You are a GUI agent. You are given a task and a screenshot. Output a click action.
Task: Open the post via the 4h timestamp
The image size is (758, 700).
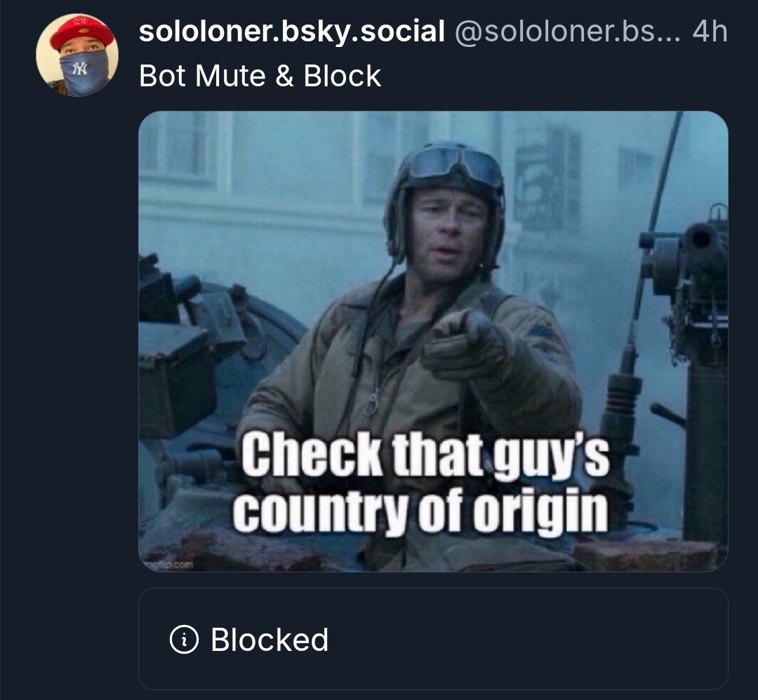tap(710, 32)
